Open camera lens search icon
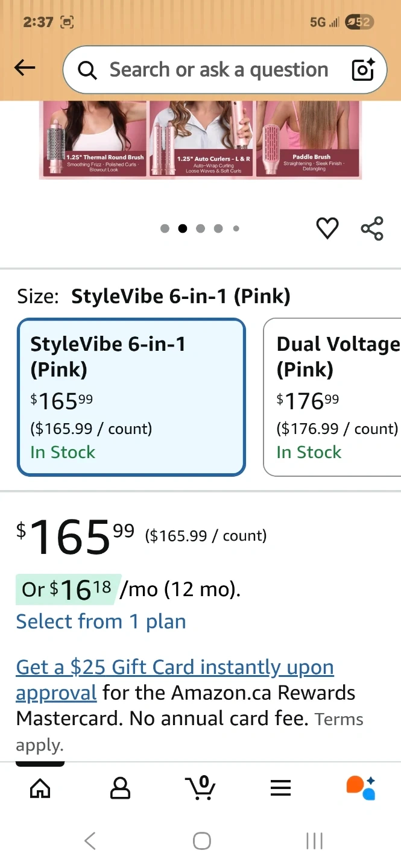 pos(363,70)
